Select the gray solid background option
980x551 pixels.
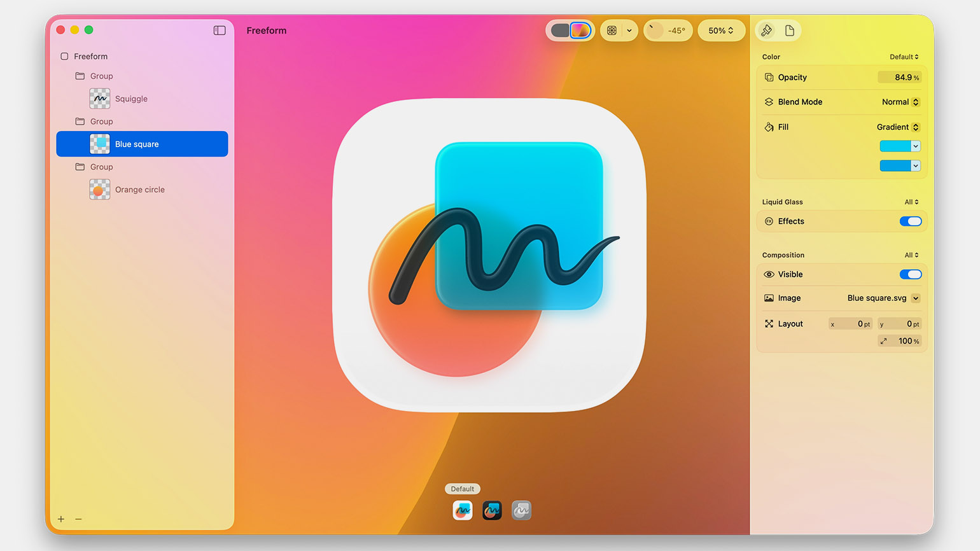tap(560, 31)
